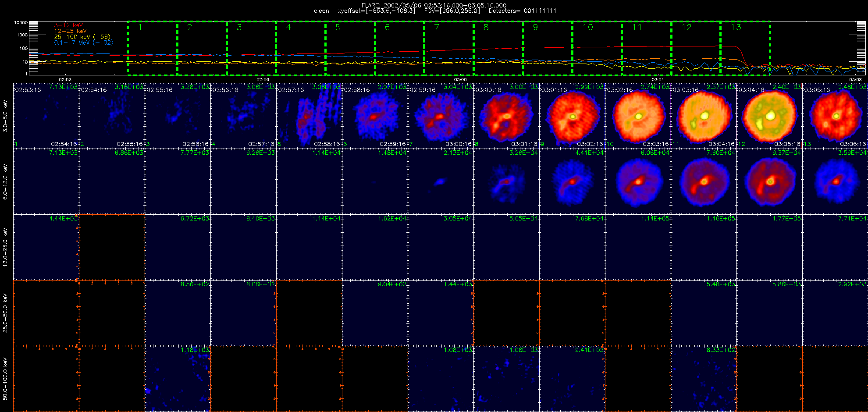Select interval 2 box in the light curve
This screenshot has width=868, height=412.
(x=202, y=48)
